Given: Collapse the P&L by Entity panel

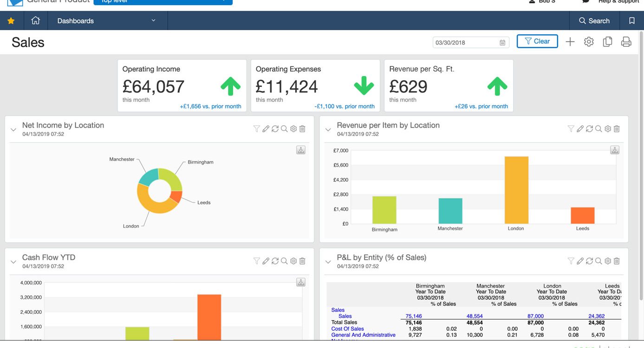Looking at the screenshot, I should pyautogui.click(x=328, y=262).
